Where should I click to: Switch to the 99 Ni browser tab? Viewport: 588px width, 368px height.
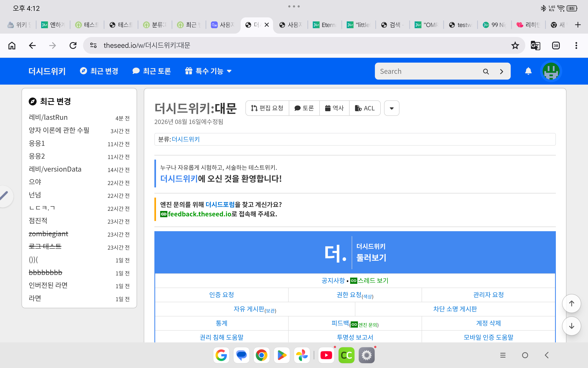pyautogui.click(x=495, y=25)
